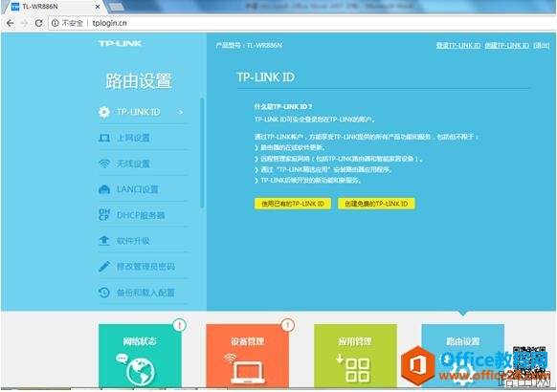This screenshot has width=557, height=392.
Task: Switch to the 路由设置 tile
Action: (463, 356)
